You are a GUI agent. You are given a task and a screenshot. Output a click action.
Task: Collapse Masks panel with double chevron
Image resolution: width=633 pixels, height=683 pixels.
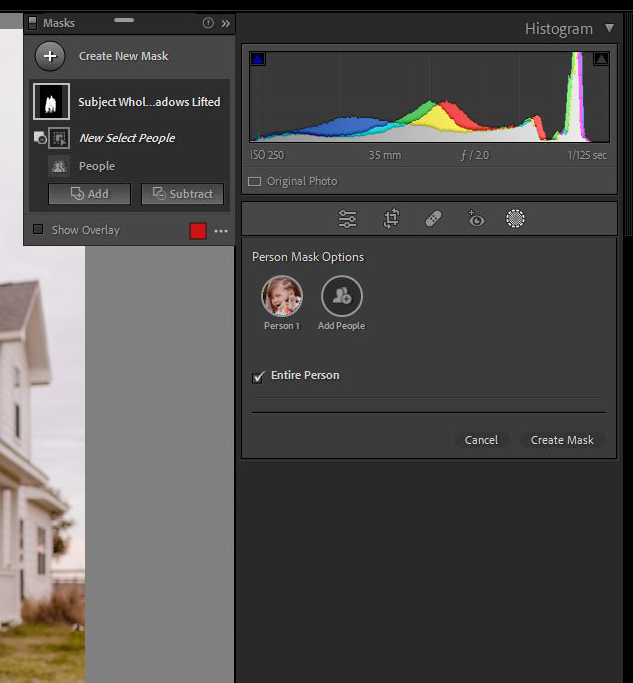coord(225,23)
